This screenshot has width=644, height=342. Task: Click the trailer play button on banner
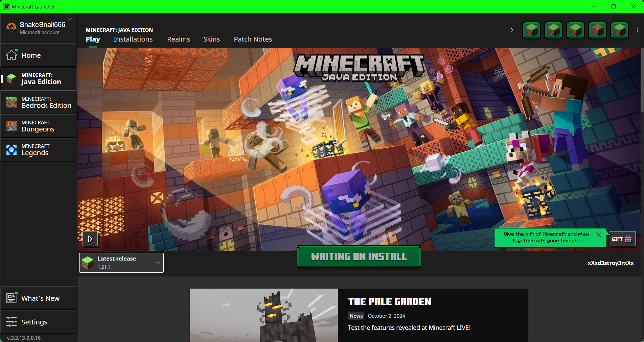coord(90,239)
